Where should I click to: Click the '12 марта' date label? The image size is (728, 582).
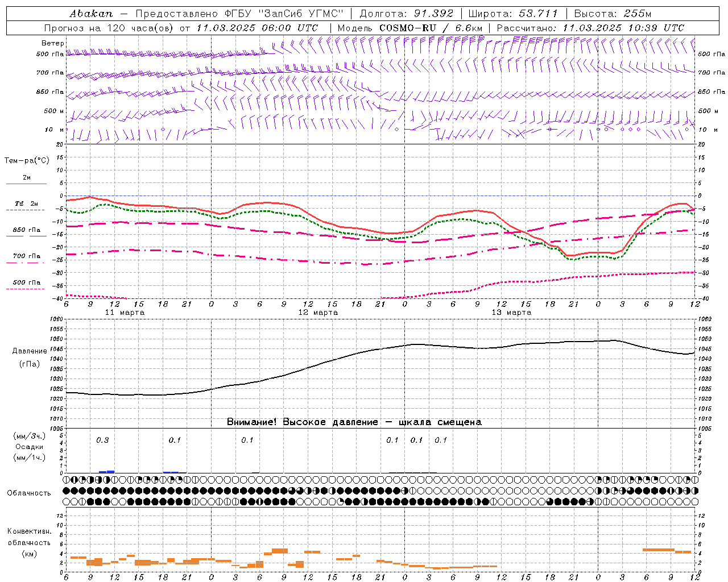(x=318, y=312)
